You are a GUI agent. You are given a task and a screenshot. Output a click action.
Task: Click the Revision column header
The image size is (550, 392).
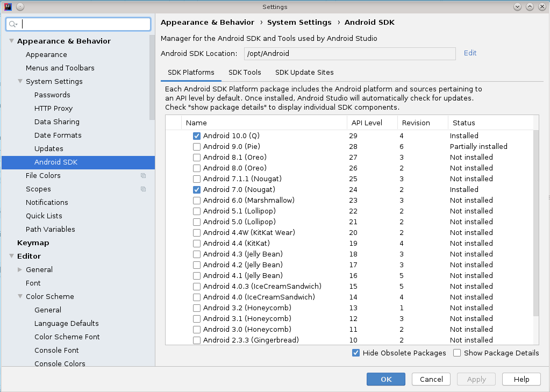[x=423, y=123]
